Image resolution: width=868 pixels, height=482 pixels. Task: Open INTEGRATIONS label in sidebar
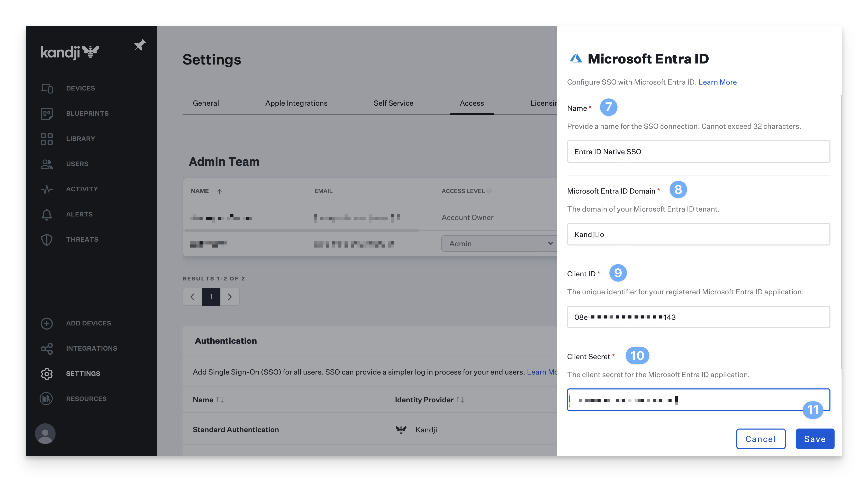pyautogui.click(x=92, y=349)
